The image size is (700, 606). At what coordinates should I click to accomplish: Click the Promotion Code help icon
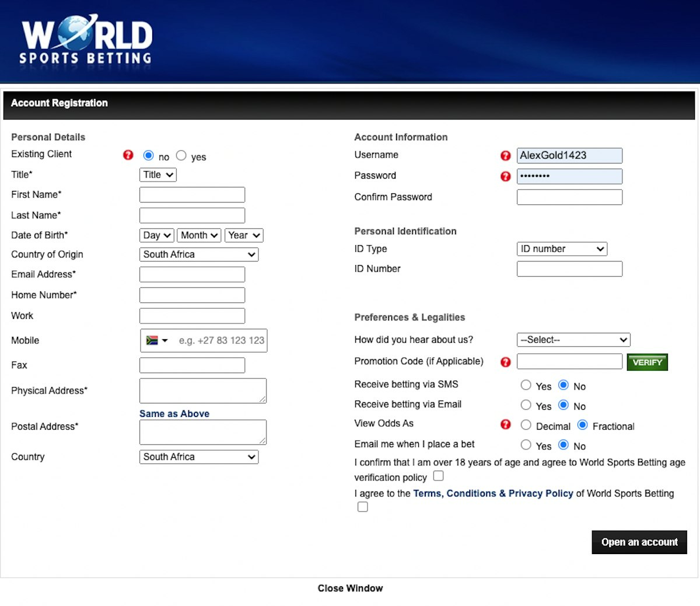tap(506, 362)
